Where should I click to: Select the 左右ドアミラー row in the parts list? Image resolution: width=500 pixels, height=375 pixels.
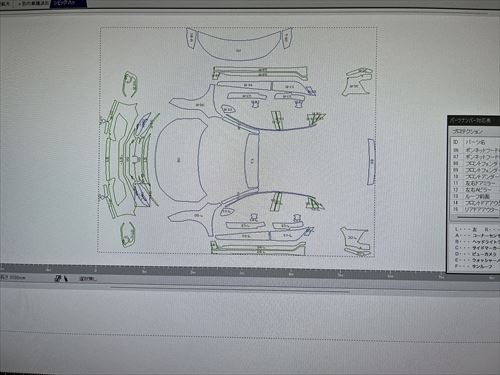[x=475, y=183]
